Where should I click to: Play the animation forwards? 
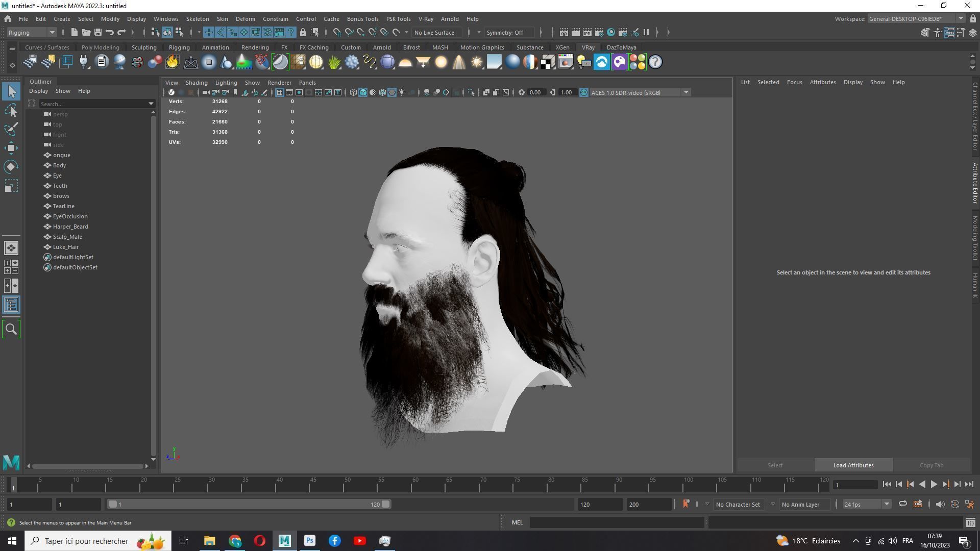click(x=934, y=484)
